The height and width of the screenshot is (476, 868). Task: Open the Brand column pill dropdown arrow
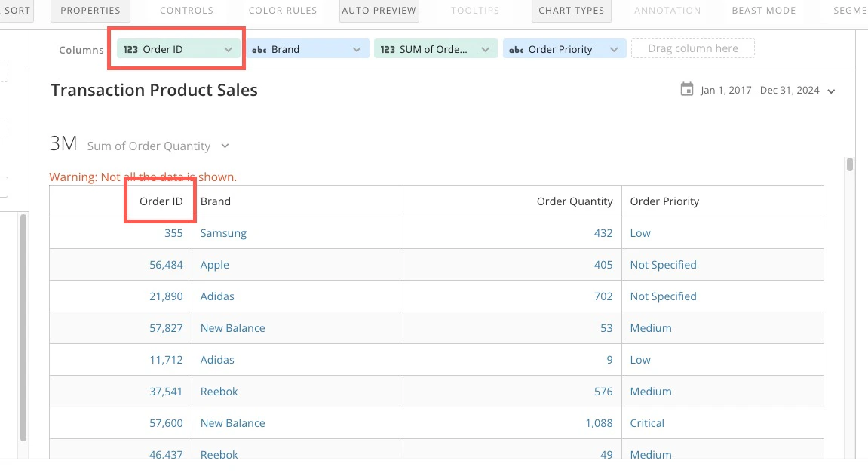[357, 49]
